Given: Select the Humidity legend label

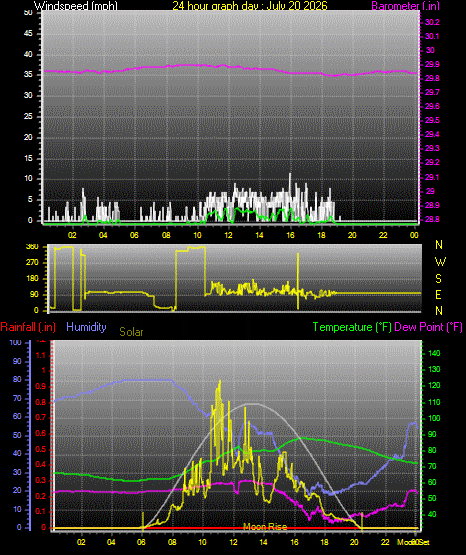Looking at the screenshot, I should pos(86,327).
